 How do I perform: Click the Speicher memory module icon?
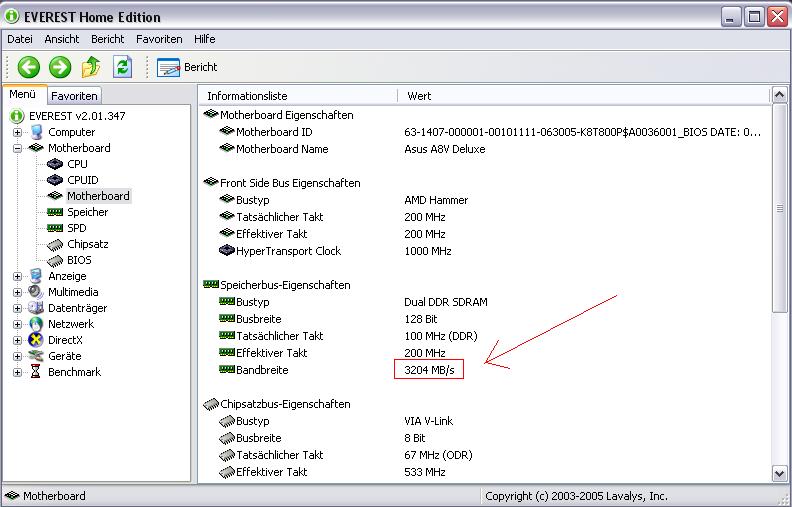55,212
